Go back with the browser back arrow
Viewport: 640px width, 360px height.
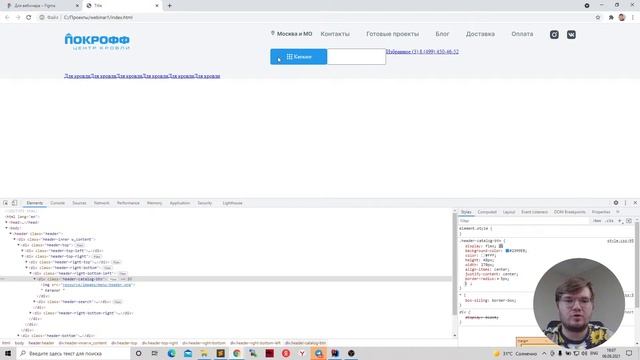click(7, 18)
